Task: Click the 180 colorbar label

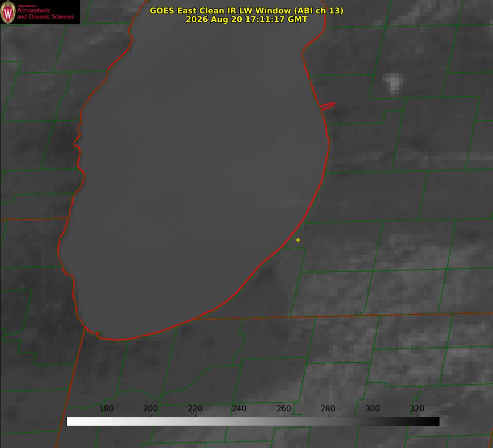Action: click(106, 408)
